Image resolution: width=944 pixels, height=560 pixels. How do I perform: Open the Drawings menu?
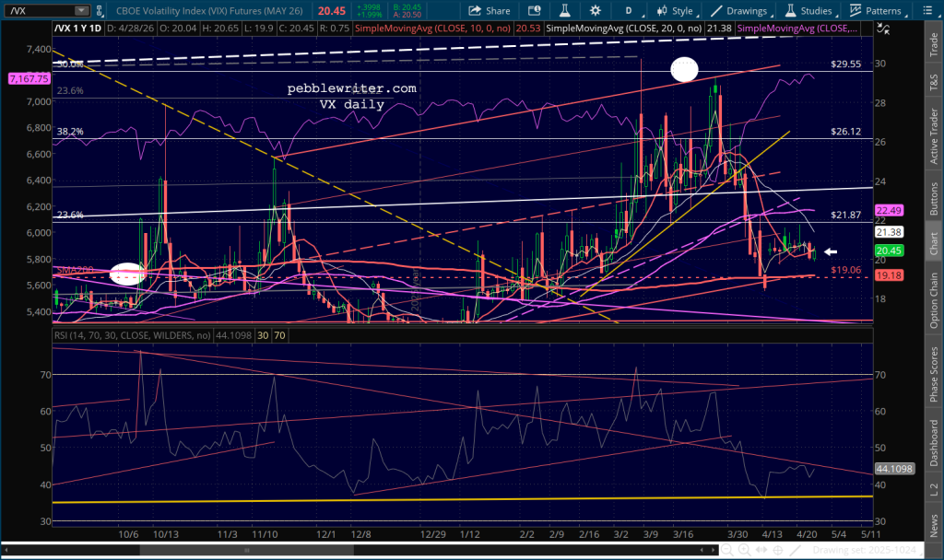(x=740, y=11)
